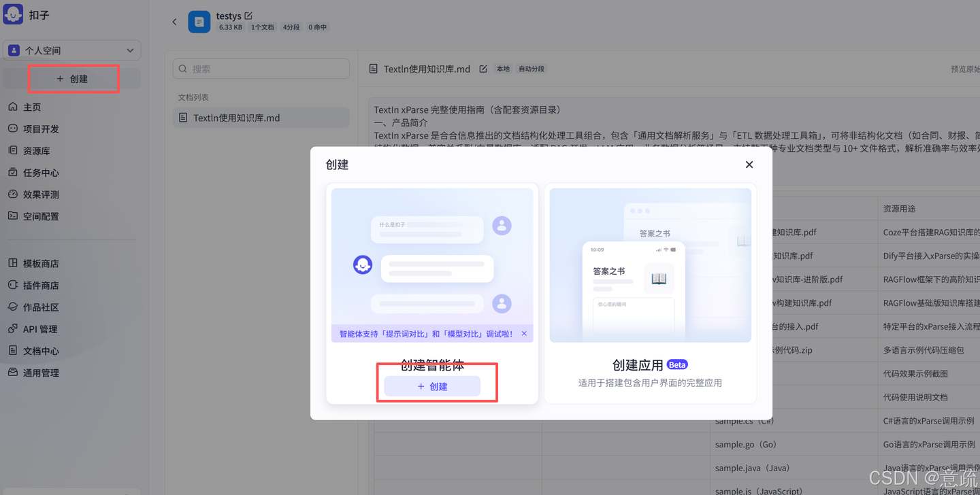The height and width of the screenshot is (495, 980).
Task: Click the 自动分段 tag
Action: coord(532,69)
